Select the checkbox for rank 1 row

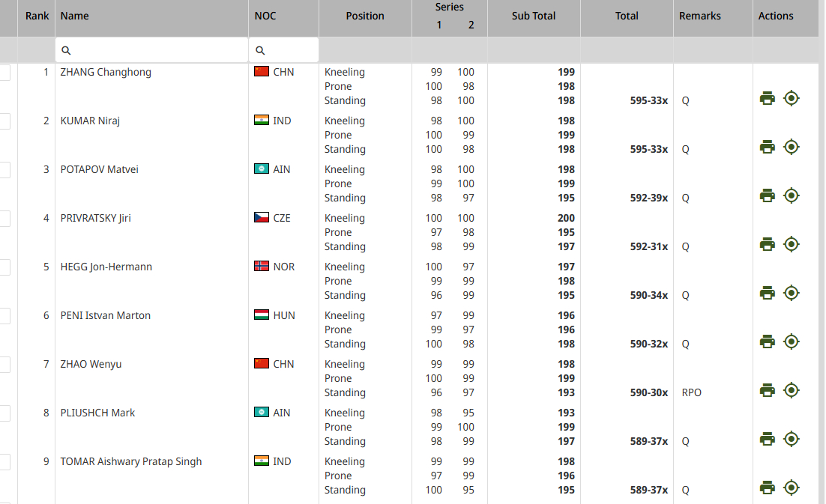click(x=4, y=72)
